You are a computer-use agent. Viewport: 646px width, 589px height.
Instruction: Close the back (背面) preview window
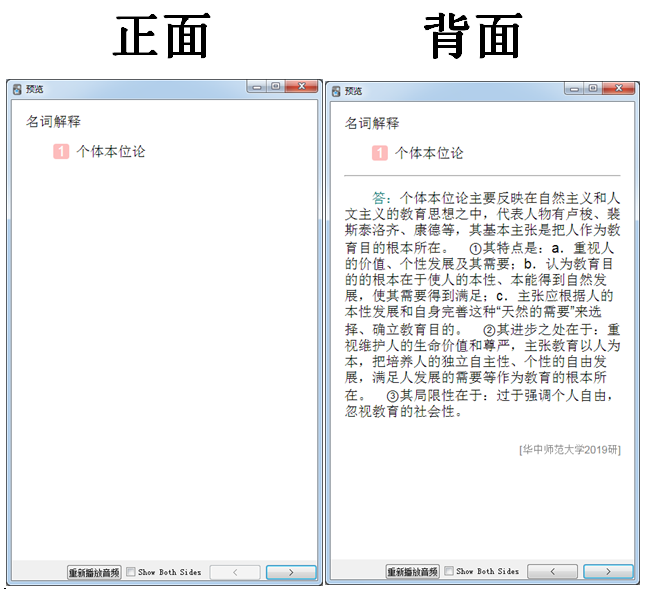619,88
